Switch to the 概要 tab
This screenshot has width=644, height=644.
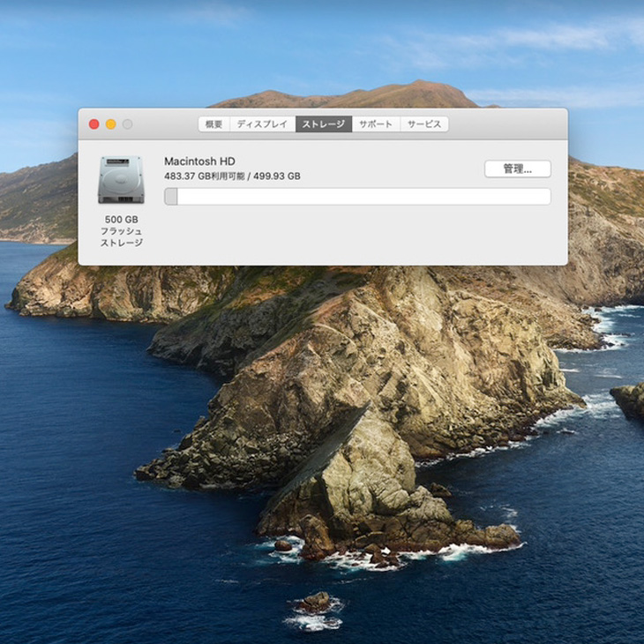tap(214, 124)
